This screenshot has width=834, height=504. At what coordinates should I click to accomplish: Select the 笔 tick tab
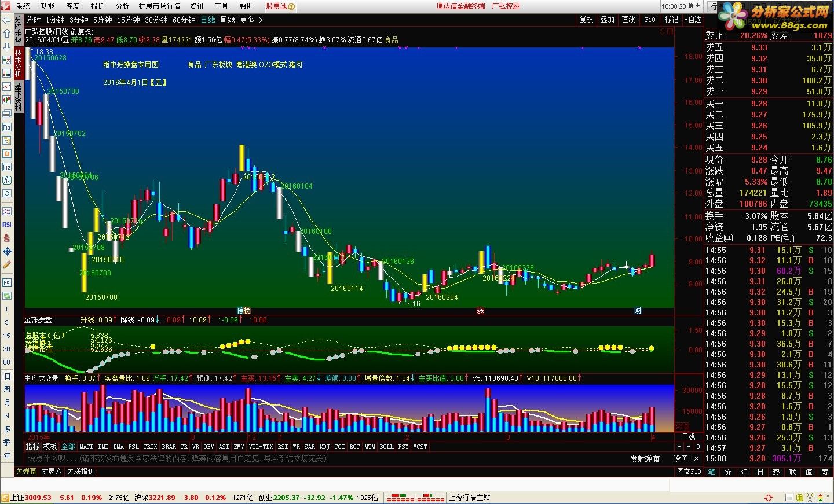click(712, 472)
